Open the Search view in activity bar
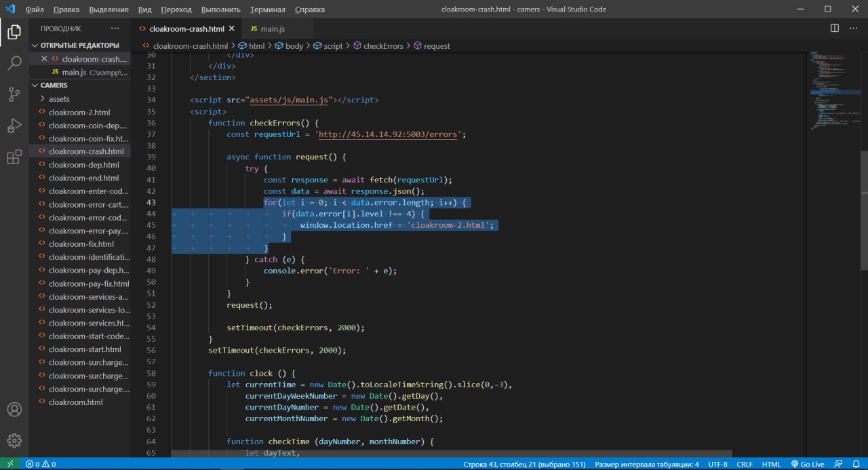The height and width of the screenshot is (470, 868). [x=14, y=63]
